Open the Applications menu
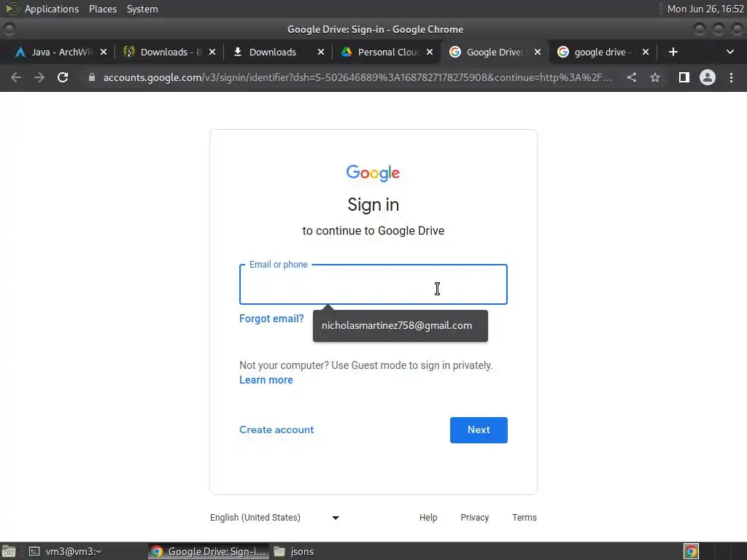747x560 pixels. (x=52, y=9)
